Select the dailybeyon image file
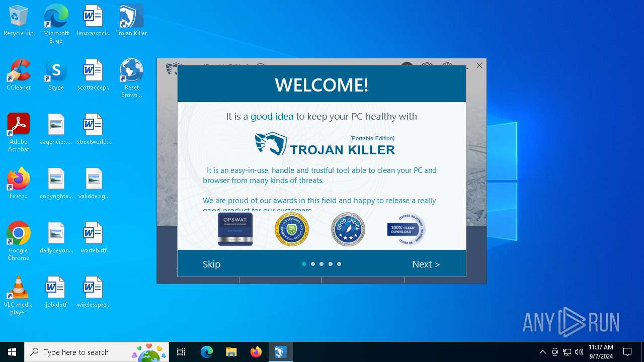 56,238
